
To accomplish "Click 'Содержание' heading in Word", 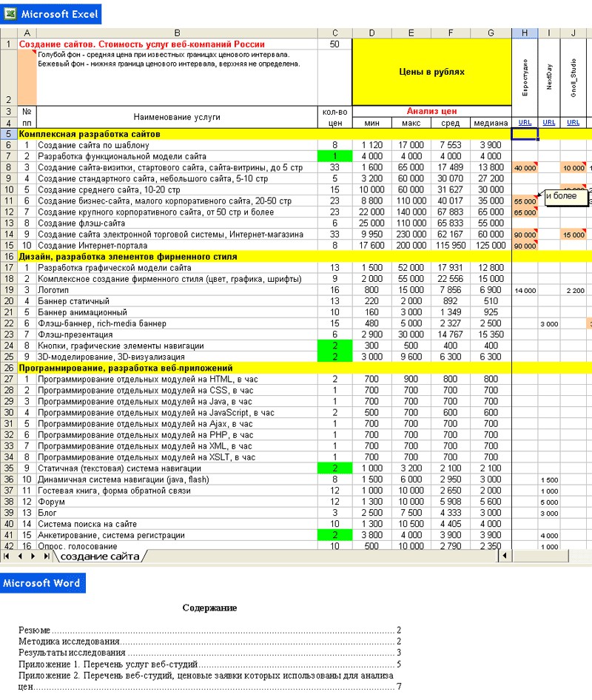I will click(x=209, y=608).
